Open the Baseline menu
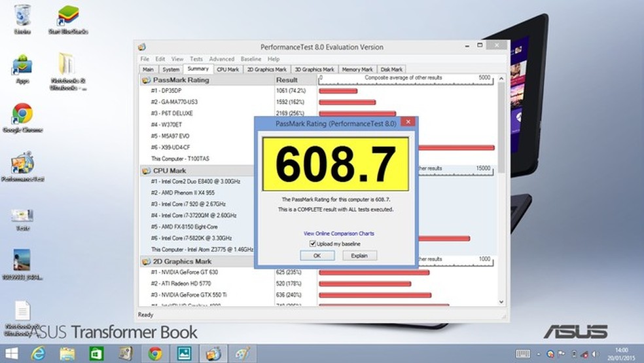The height and width of the screenshot is (363, 644). pyautogui.click(x=251, y=59)
